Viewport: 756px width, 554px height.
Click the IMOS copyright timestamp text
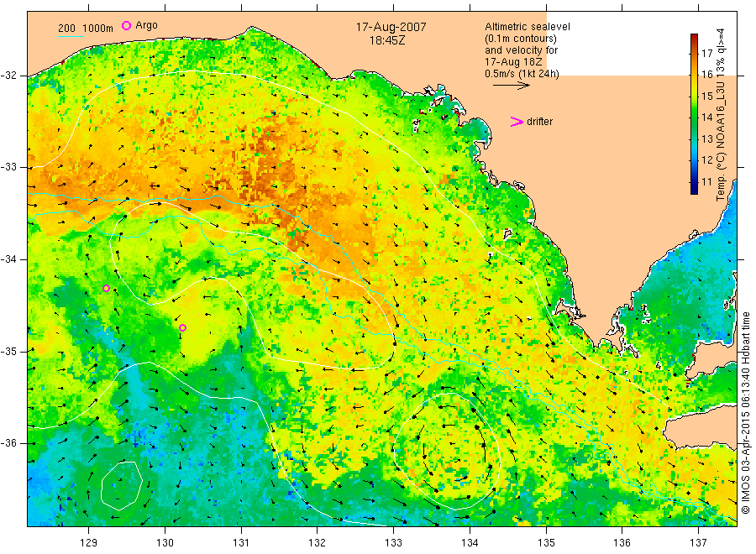coord(745,413)
